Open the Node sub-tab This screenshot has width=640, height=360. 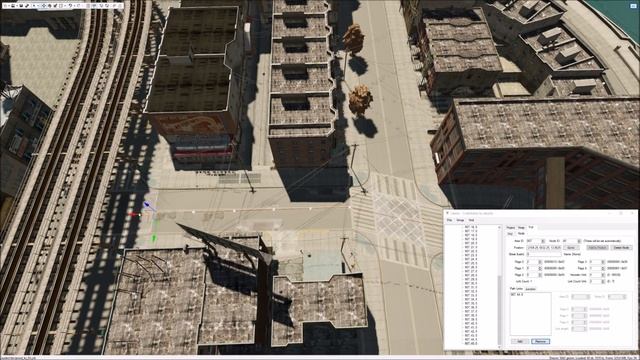click(x=521, y=233)
